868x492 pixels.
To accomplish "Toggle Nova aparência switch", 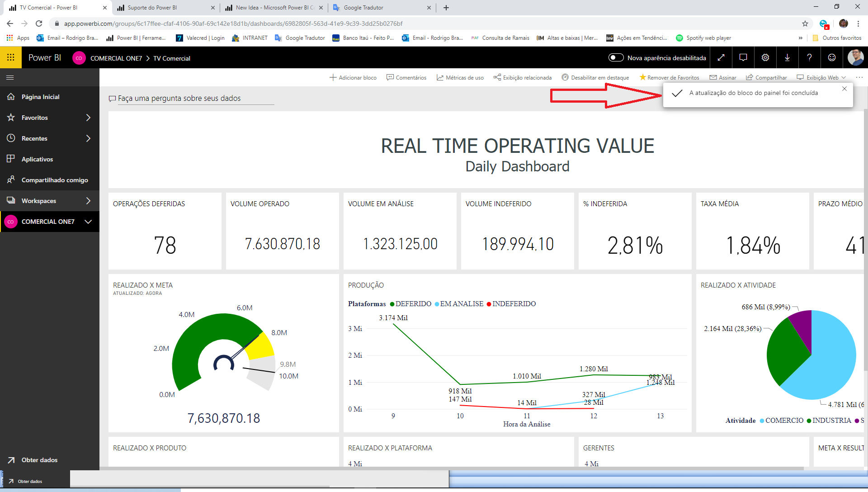I will [616, 57].
